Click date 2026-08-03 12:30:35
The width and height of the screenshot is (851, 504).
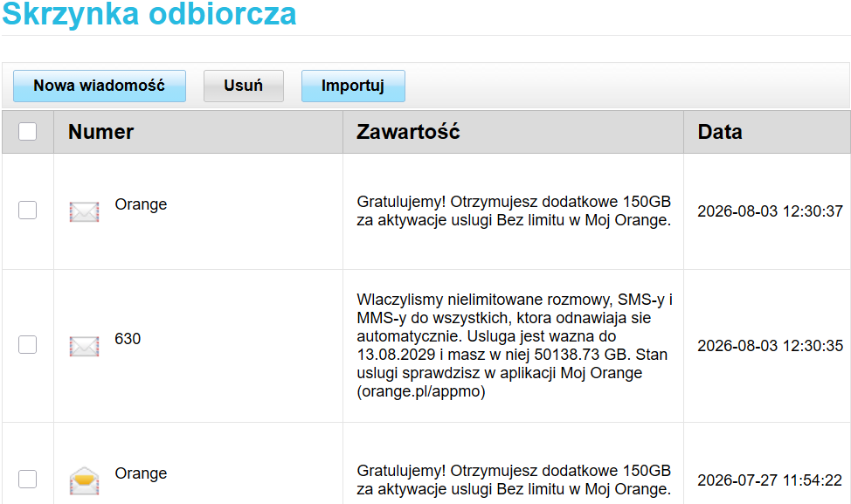770,346
